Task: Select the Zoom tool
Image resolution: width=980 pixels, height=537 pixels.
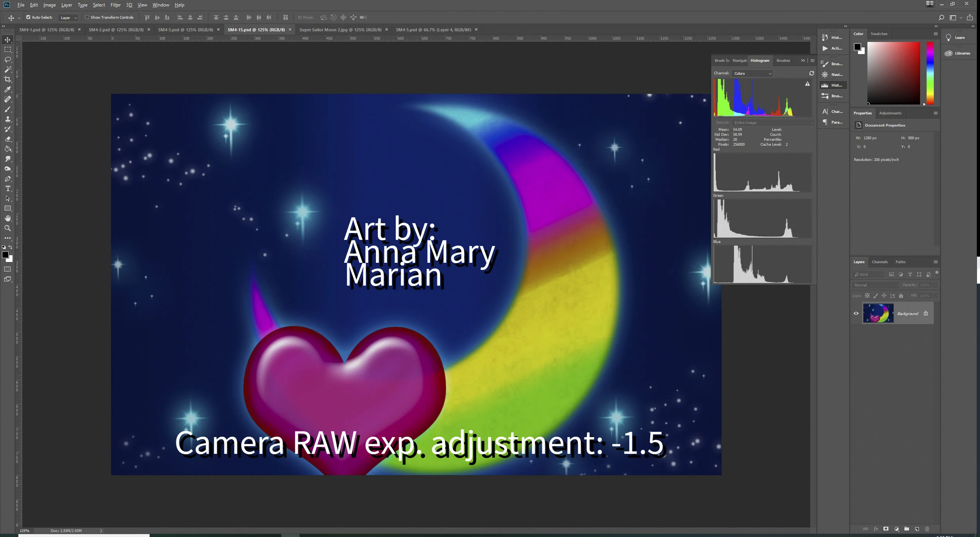Action: (7, 228)
